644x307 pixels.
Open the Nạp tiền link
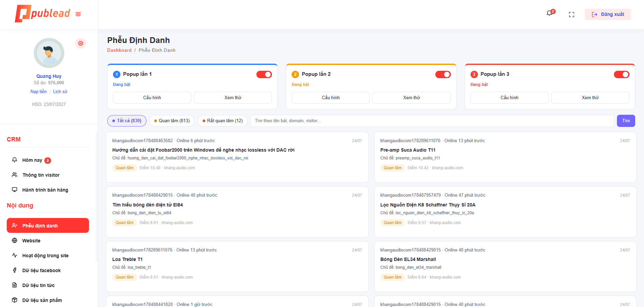pos(39,92)
